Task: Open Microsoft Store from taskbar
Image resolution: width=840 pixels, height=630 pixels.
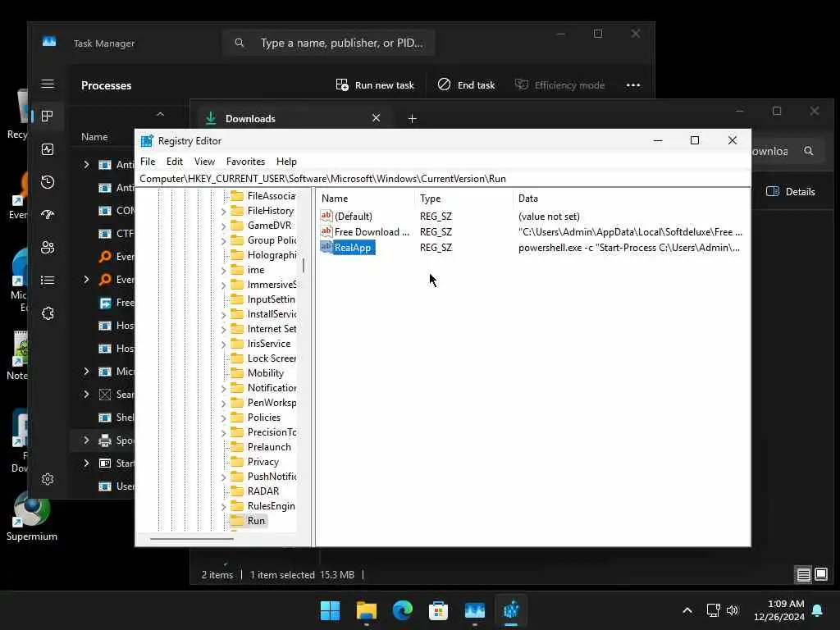Action: (438, 610)
